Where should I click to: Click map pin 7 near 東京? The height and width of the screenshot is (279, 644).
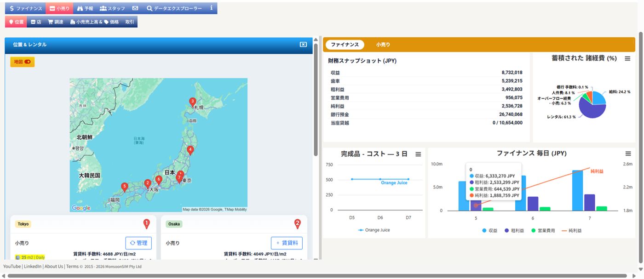pyautogui.click(x=179, y=178)
